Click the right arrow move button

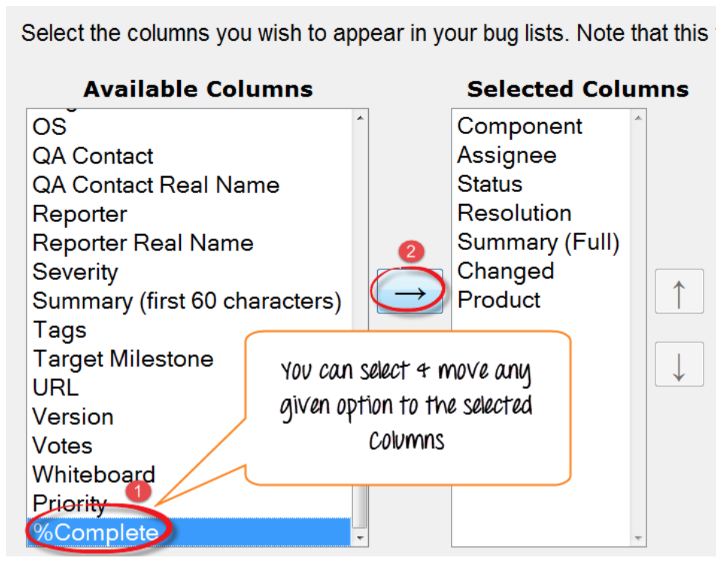[x=409, y=292]
